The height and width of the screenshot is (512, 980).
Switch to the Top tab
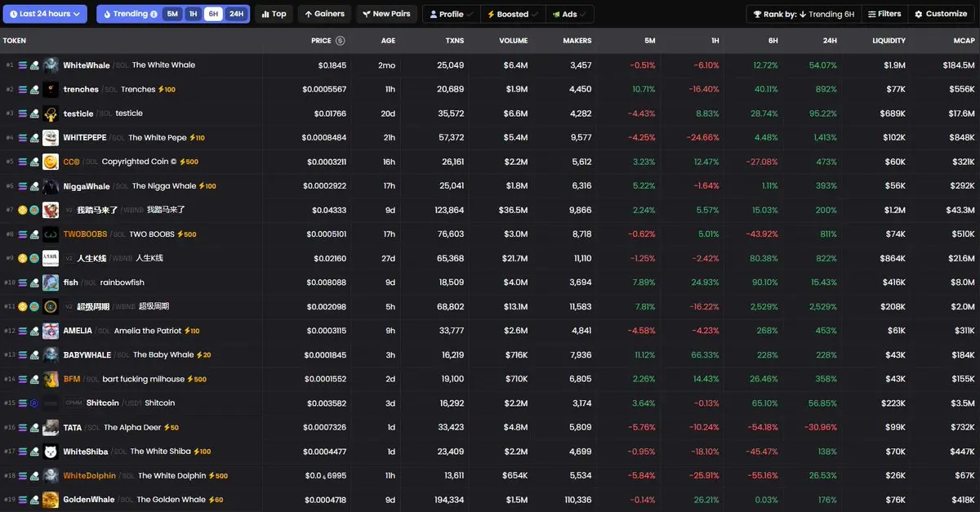click(274, 14)
